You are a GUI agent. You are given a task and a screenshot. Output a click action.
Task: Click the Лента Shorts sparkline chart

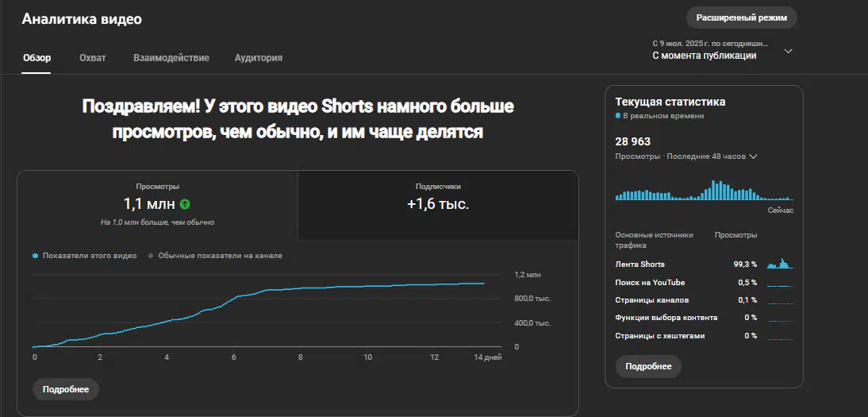[x=780, y=264]
